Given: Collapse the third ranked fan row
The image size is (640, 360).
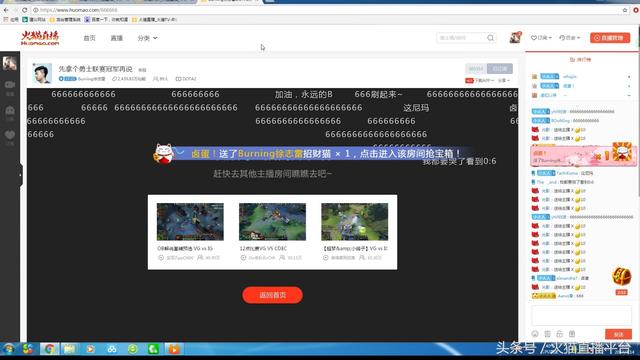Looking at the screenshot, I should (x=629, y=95).
